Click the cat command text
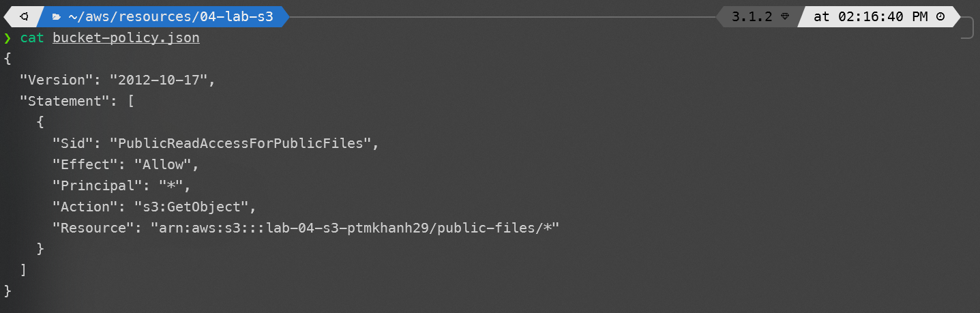Screen dimensions: 980x313 [32, 38]
